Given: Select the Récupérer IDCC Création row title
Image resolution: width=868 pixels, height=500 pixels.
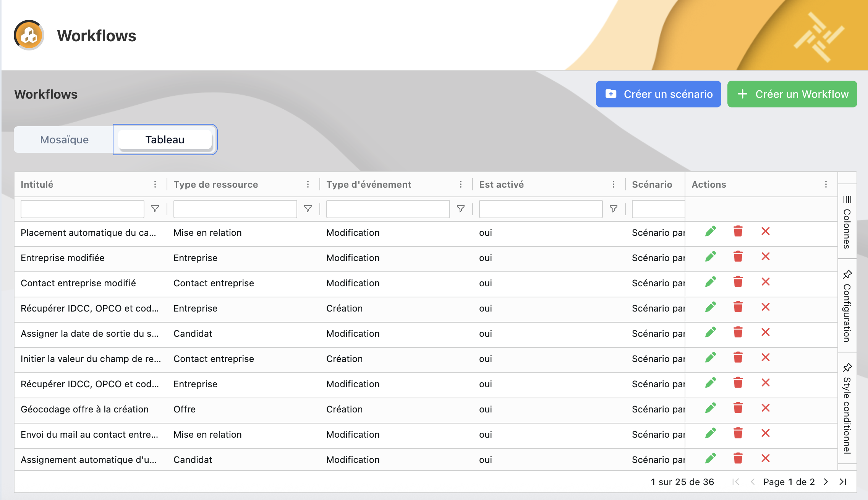Looking at the screenshot, I should coord(90,308).
